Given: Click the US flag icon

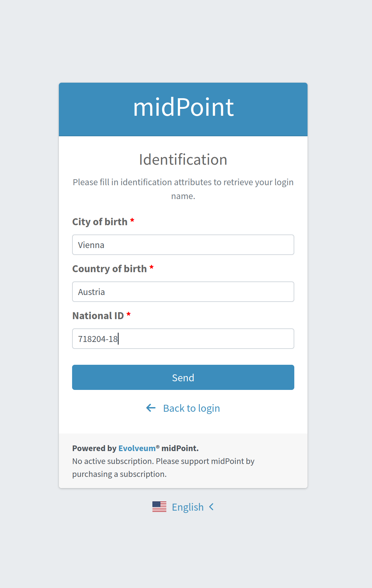Looking at the screenshot, I should (159, 507).
